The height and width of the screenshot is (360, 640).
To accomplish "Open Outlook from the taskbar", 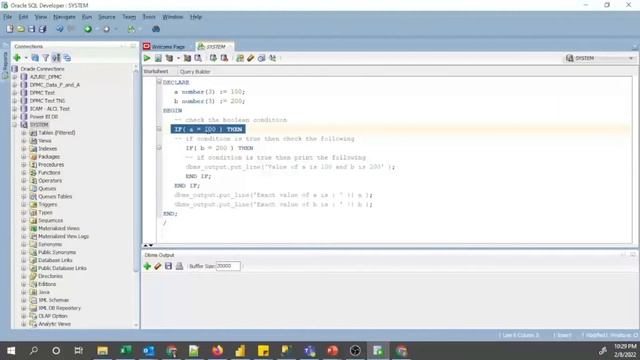I will (x=149, y=351).
